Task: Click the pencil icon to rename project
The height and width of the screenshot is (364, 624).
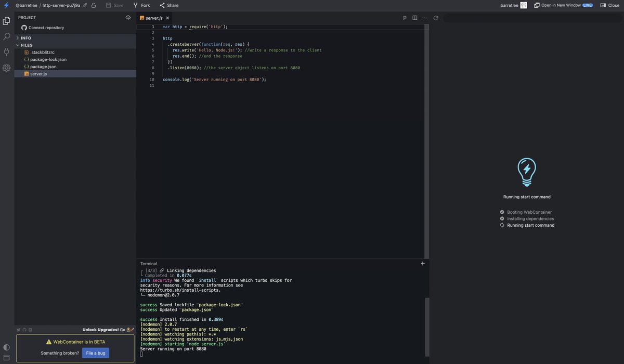Action: (x=85, y=5)
